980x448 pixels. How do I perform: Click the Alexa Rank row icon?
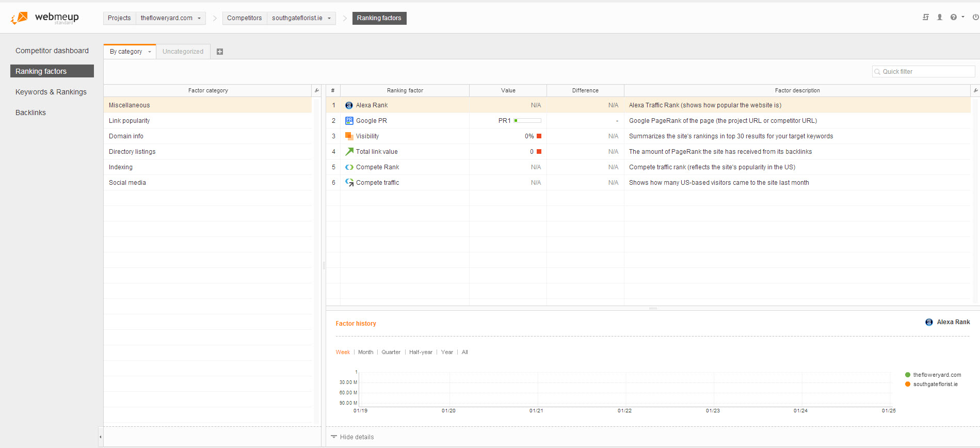click(349, 105)
